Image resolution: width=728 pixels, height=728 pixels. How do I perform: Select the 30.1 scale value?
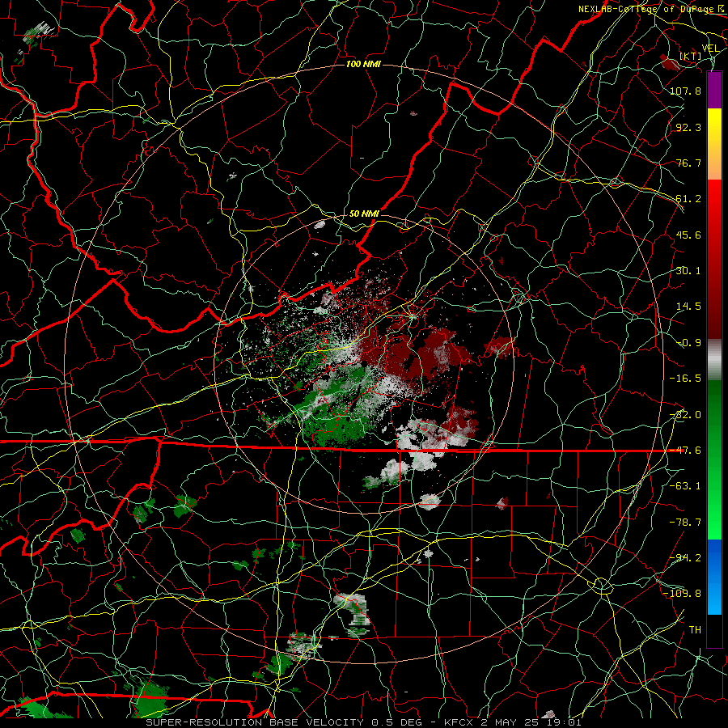click(688, 271)
